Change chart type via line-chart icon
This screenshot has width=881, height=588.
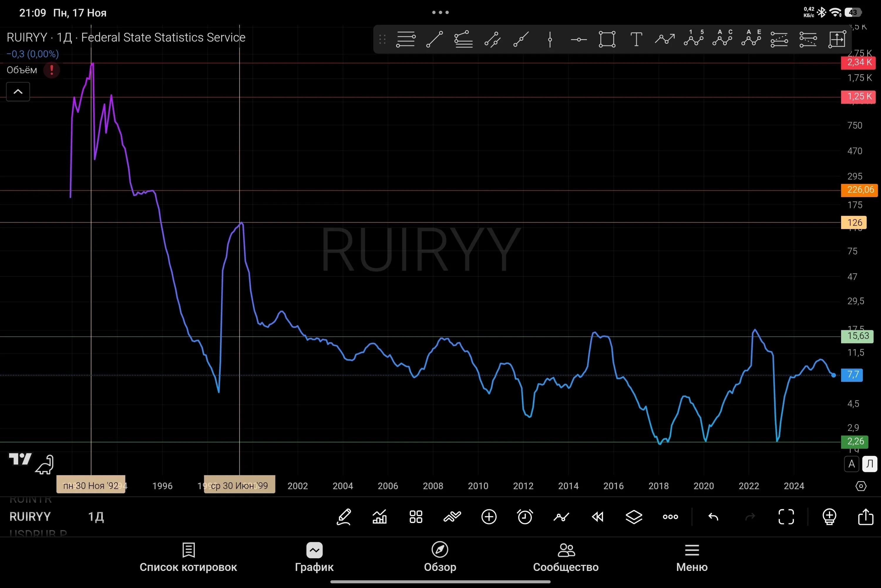click(x=561, y=517)
